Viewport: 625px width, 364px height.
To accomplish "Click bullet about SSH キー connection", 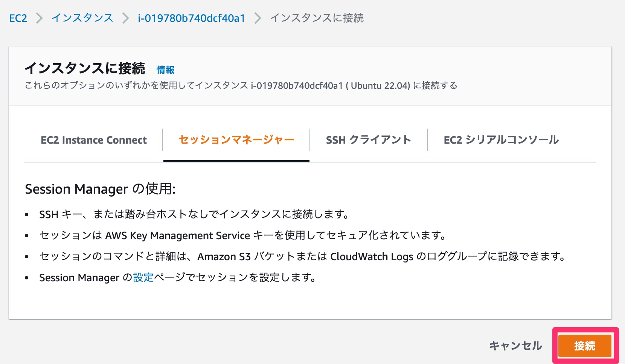I will (194, 215).
